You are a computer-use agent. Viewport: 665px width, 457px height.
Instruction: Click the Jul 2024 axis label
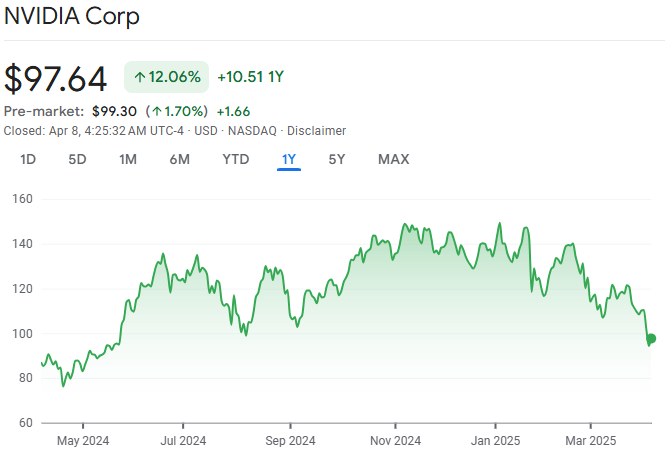(183, 441)
